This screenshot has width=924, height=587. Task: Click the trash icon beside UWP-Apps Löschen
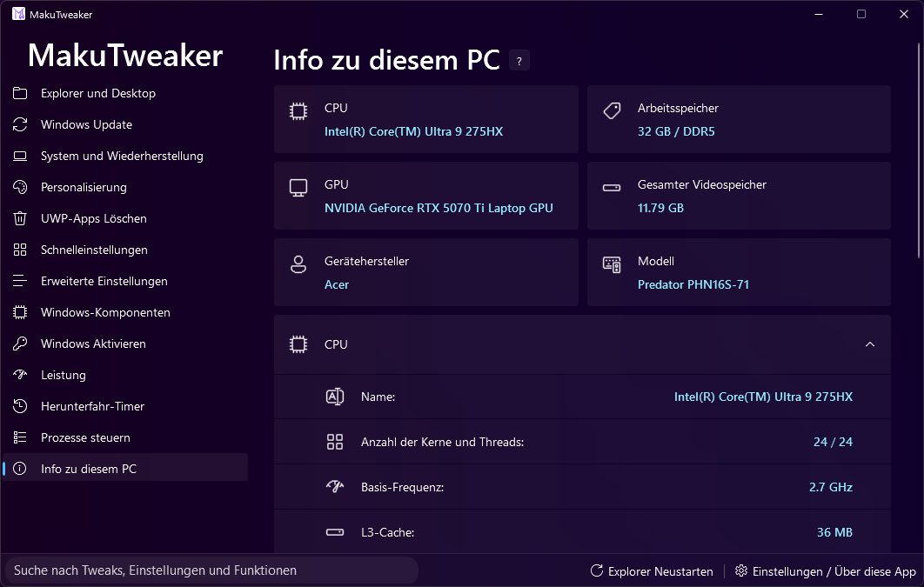point(20,218)
